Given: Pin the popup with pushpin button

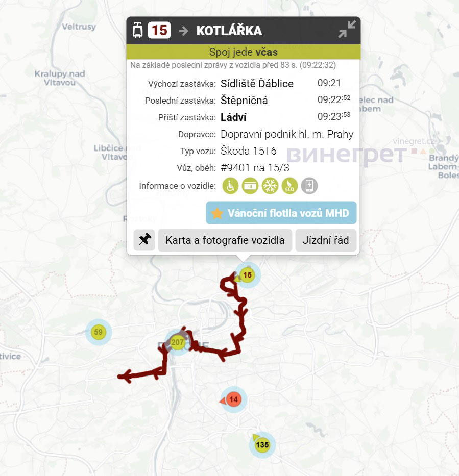Looking at the screenshot, I should click(144, 240).
